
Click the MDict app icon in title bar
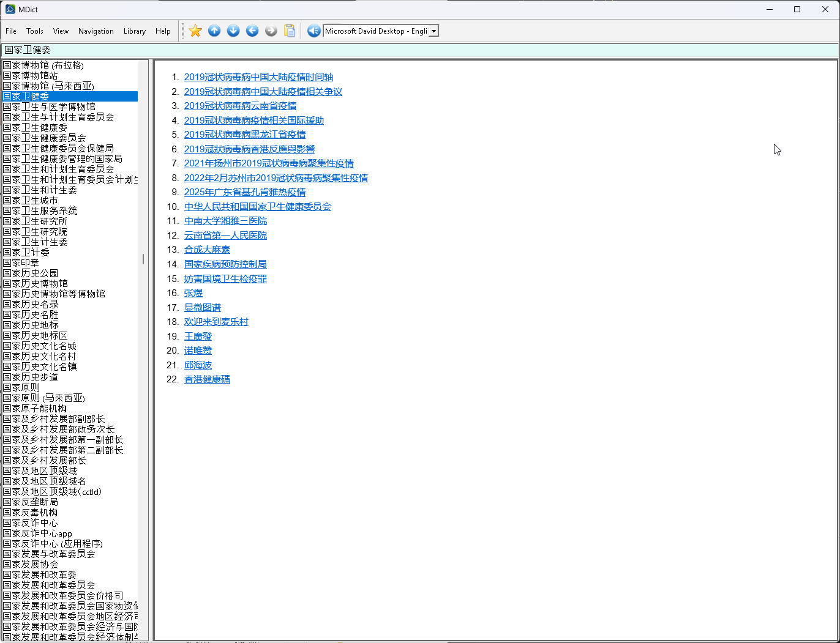pos(10,9)
